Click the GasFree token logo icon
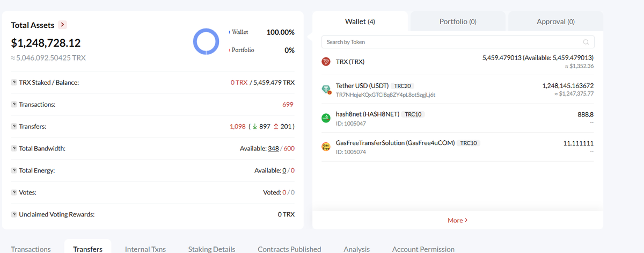644x253 pixels. tap(326, 147)
